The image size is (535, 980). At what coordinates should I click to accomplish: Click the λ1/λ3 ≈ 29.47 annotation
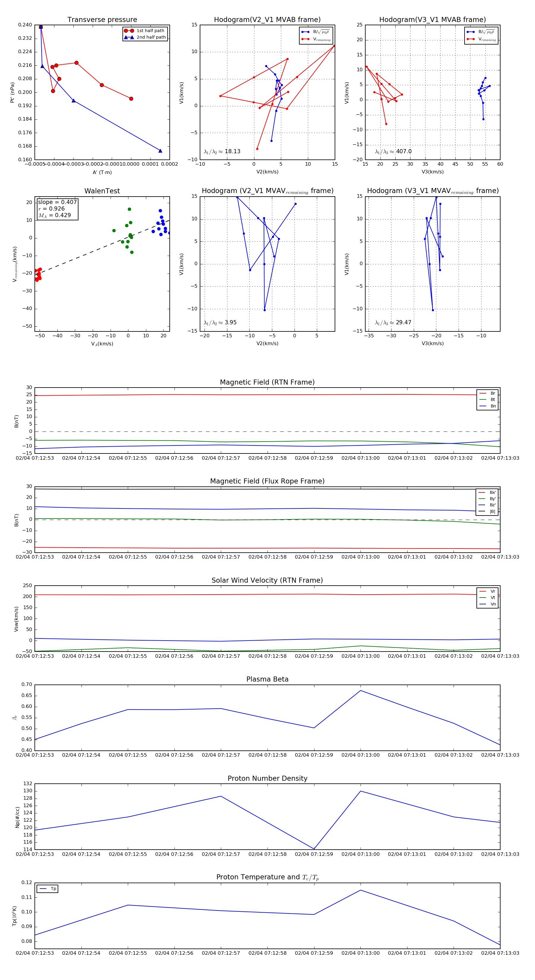point(393,323)
